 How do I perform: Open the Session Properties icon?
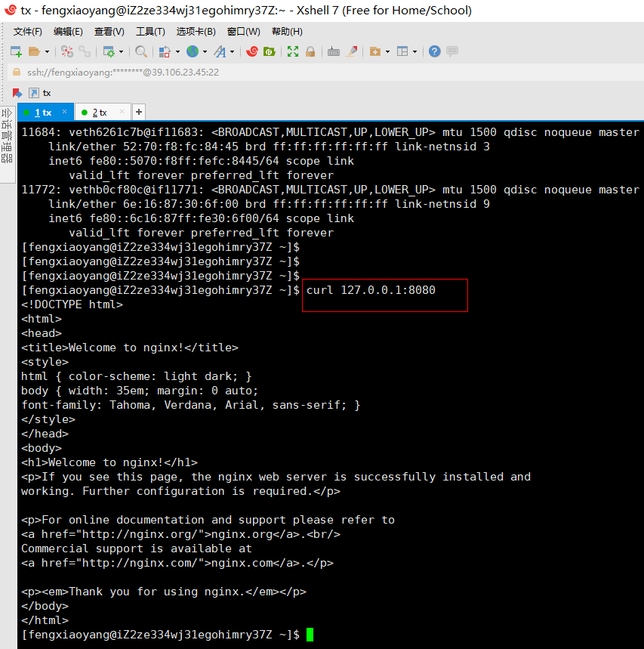pyautogui.click(x=109, y=51)
